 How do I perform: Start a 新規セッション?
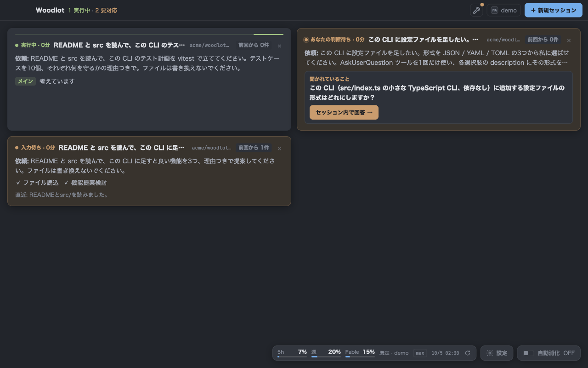[x=554, y=10]
